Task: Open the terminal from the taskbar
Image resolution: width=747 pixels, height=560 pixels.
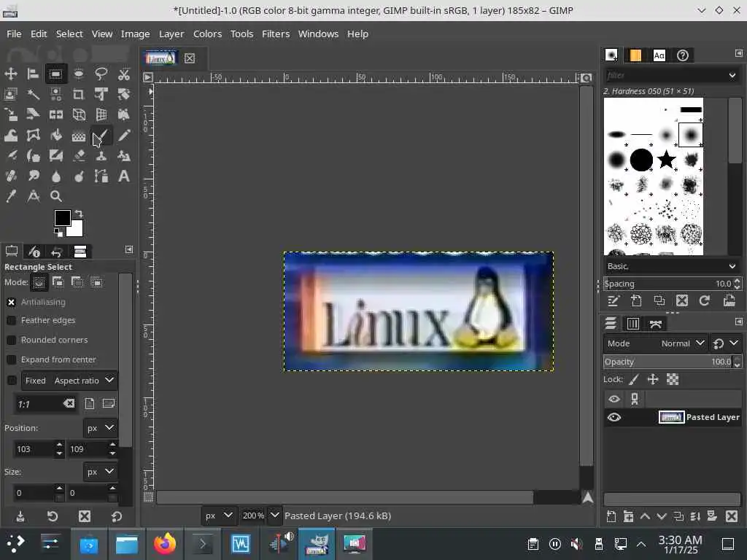Action: point(202,544)
